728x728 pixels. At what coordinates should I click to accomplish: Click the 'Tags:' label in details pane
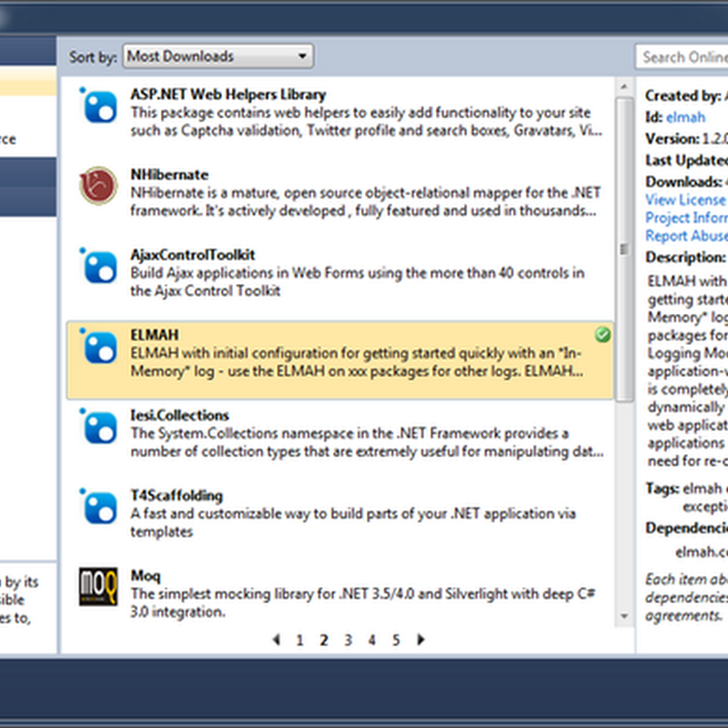point(662,489)
